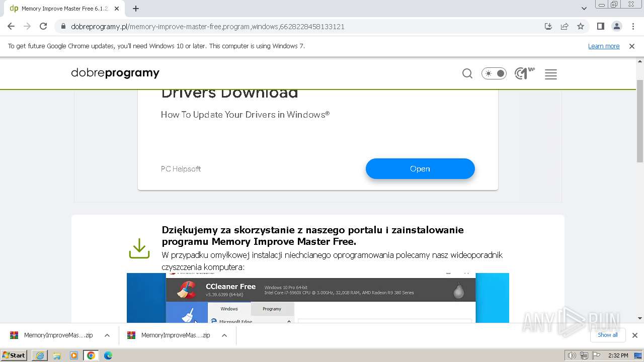644x362 pixels.
Task: Go back to the previous page
Action: point(11,26)
